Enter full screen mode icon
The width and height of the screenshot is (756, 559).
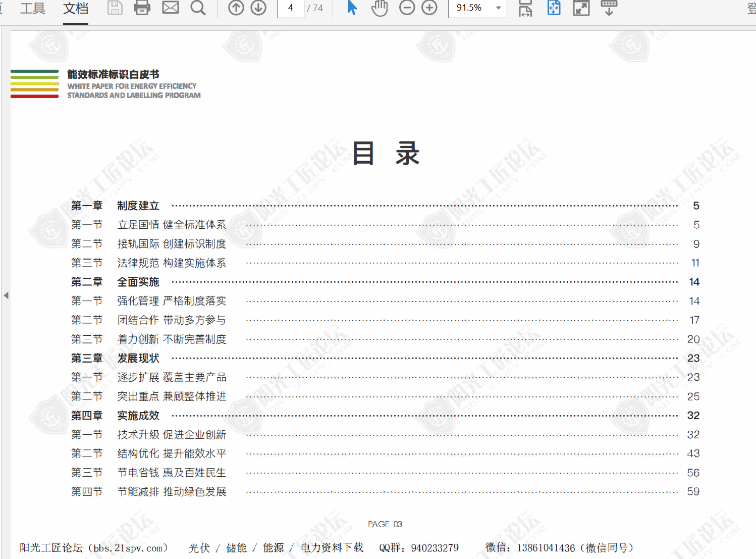[581, 8]
